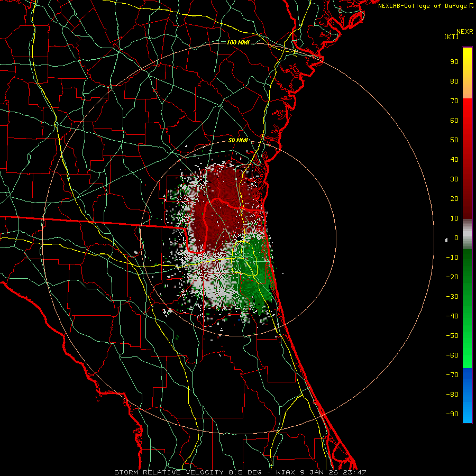Pick the blue segment at the color bar bottom

click(467, 396)
